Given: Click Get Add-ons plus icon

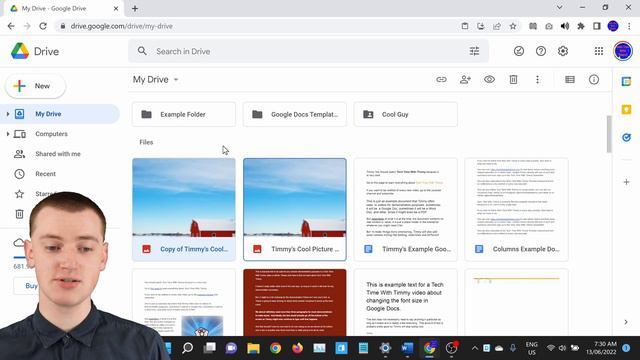Looking at the screenshot, I should [626, 182].
